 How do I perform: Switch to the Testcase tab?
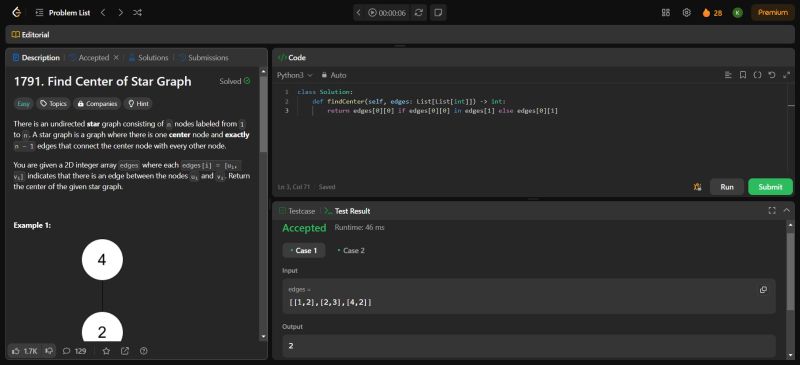[296, 211]
